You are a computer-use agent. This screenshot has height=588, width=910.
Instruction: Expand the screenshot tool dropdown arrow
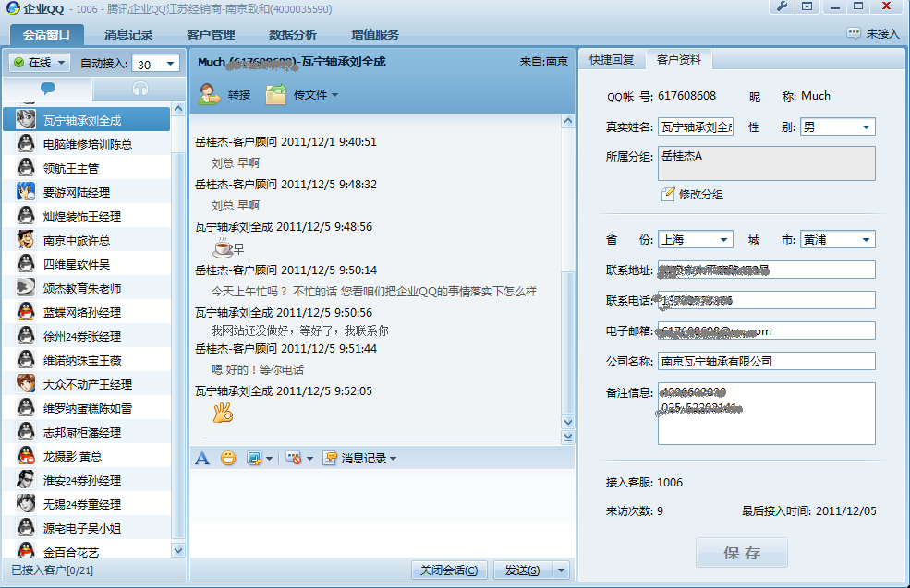pyautogui.click(x=269, y=459)
